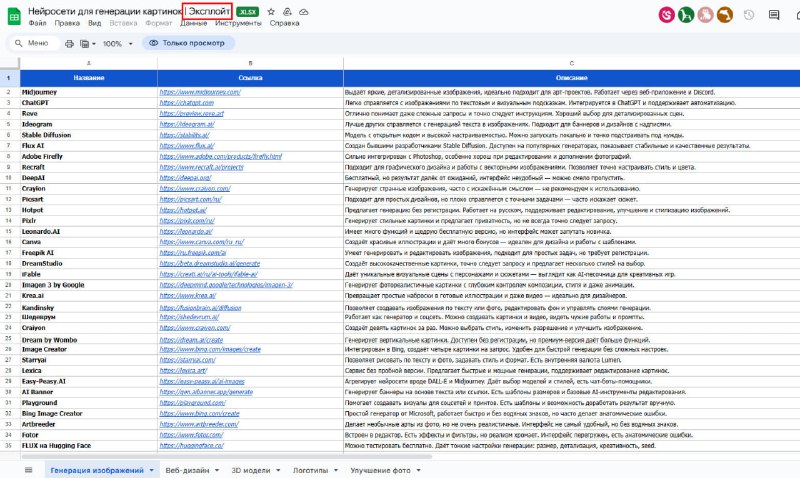Open the Adobe Firefly product link
The image size is (800, 478).
[x=220, y=157]
